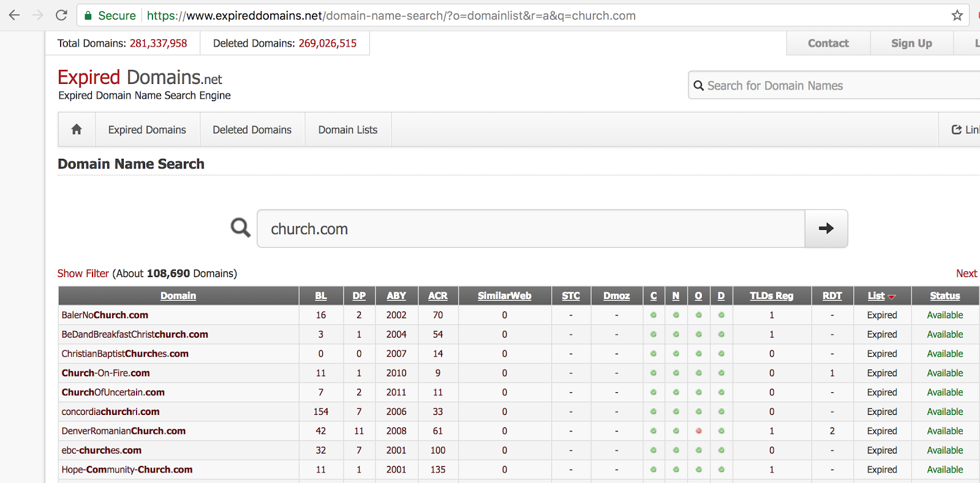Sort by List column with red arrow
Screen dimensions: 980x483
click(x=881, y=296)
